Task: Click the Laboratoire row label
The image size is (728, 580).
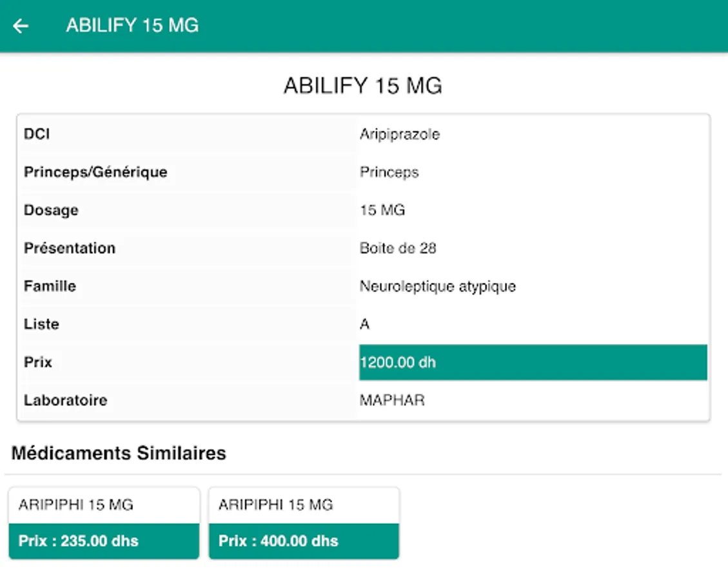Action: click(66, 400)
